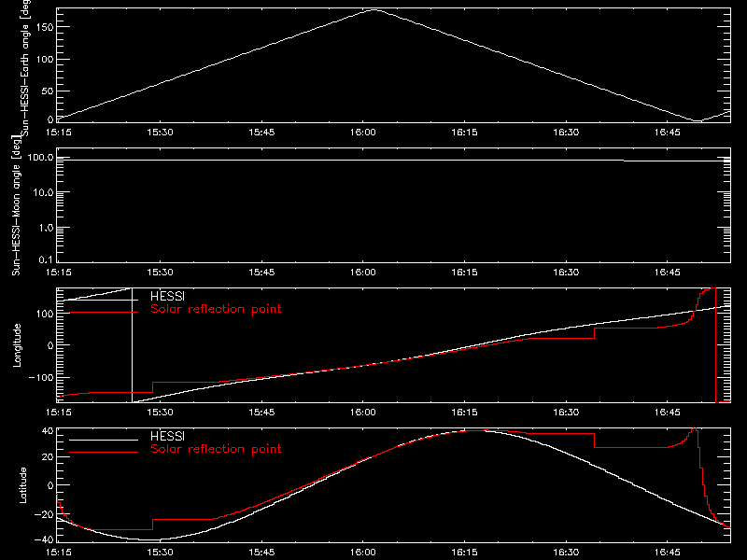Click red spike peak in Latitude plot

pyautogui.click(x=695, y=429)
